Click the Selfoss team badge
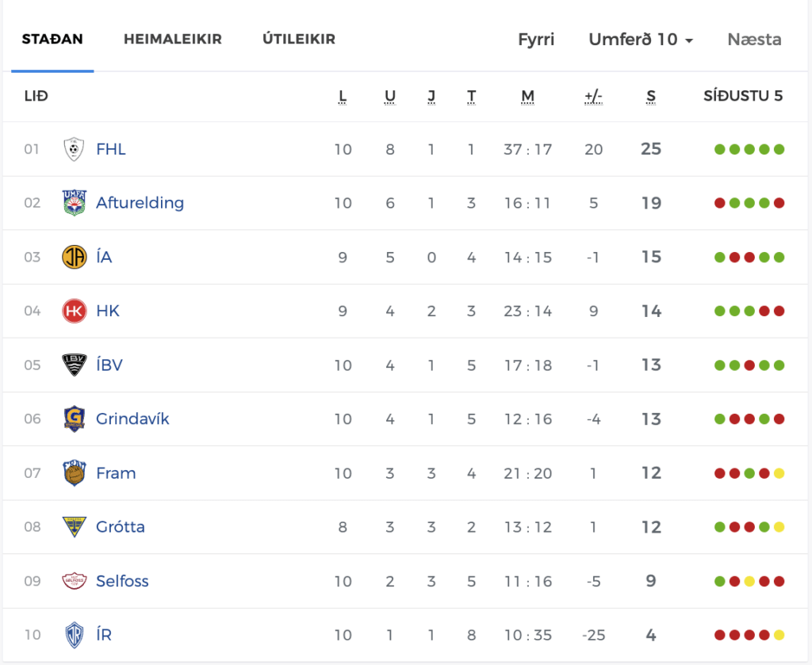 coord(74,581)
